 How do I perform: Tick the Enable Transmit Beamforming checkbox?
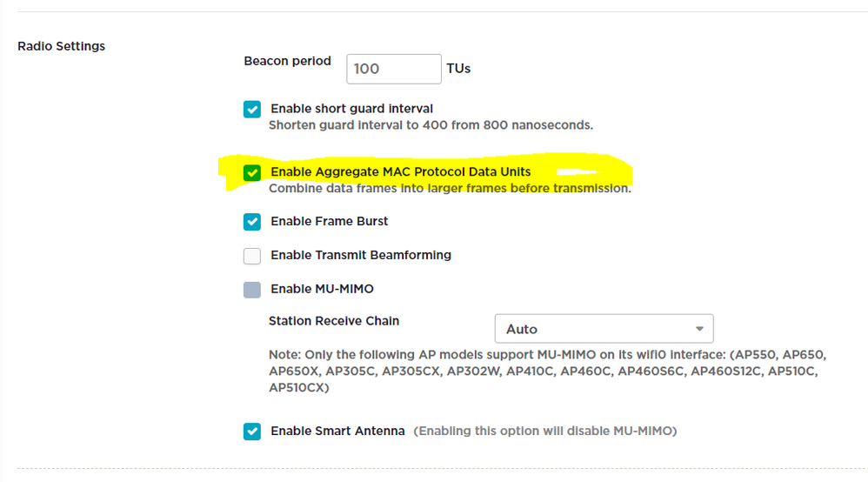pyautogui.click(x=252, y=256)
